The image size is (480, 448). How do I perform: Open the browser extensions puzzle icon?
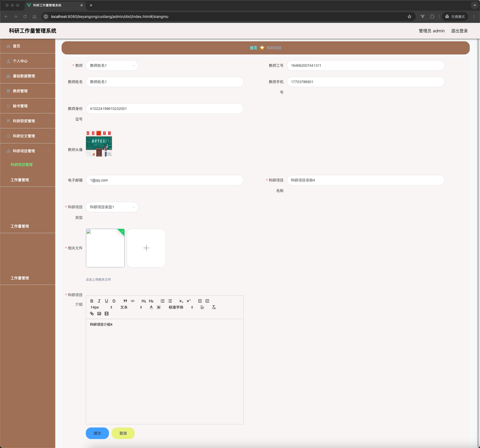[x=432, y=17]
